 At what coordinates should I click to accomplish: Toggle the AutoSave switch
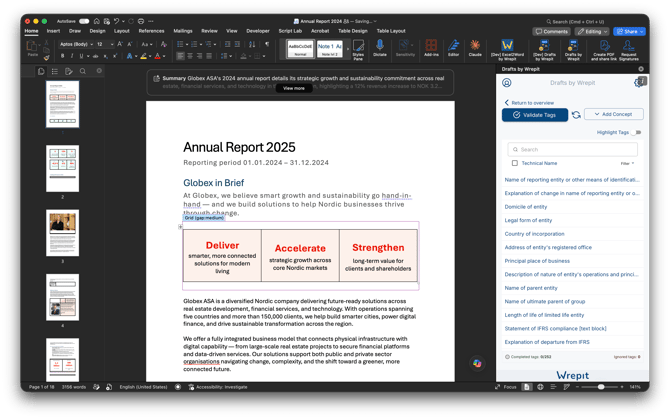click(84, 21)
